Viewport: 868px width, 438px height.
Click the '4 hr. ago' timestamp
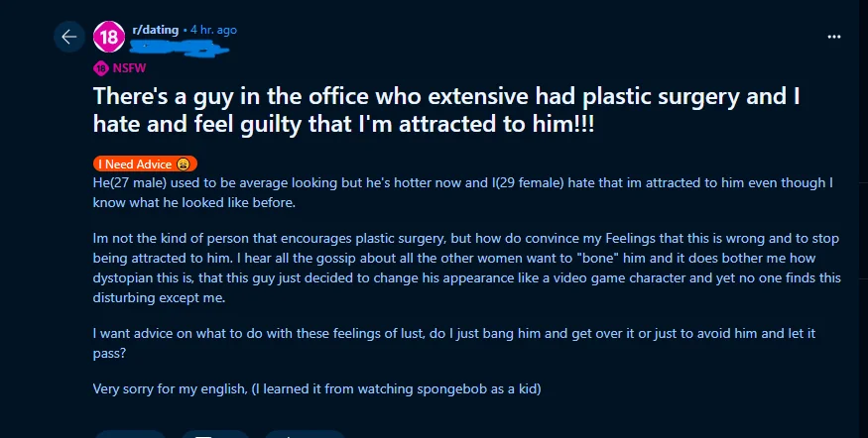pyautogui.click(x=213, y=30)
